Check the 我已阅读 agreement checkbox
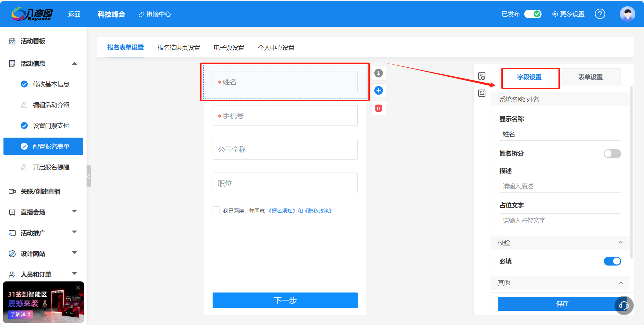Image resolution: width=644 pixels, height=325 pixels. [x=216, y=210]
